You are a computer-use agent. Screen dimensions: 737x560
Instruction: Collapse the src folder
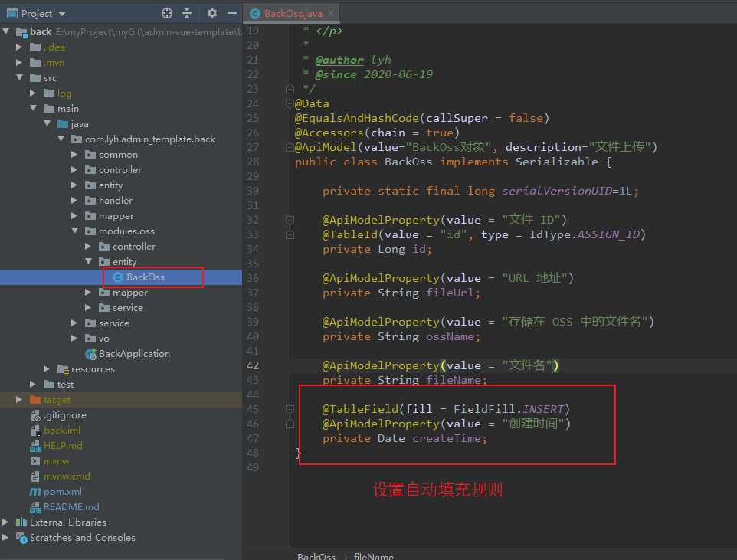click(20, 77)
